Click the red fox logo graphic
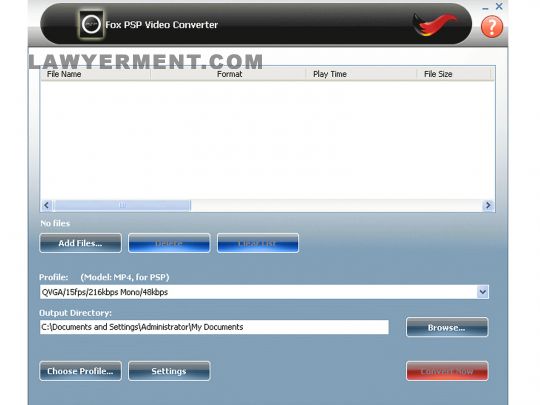Image resolution: width=540 pixels, height=405 pixels. (434, 24)
